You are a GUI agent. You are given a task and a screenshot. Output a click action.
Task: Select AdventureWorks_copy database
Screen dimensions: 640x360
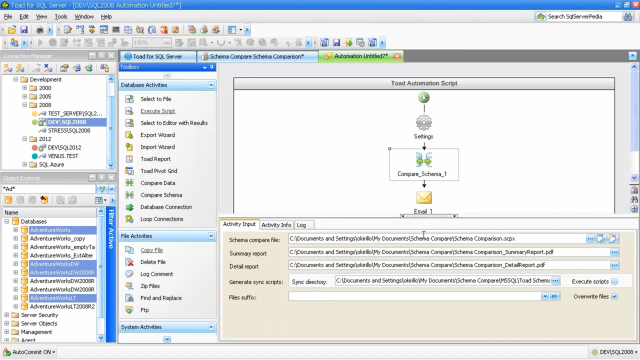tap(58, 238)
